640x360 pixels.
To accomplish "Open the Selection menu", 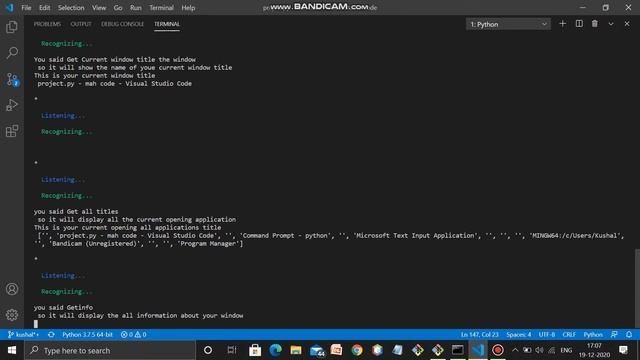I will pos(71,8).
